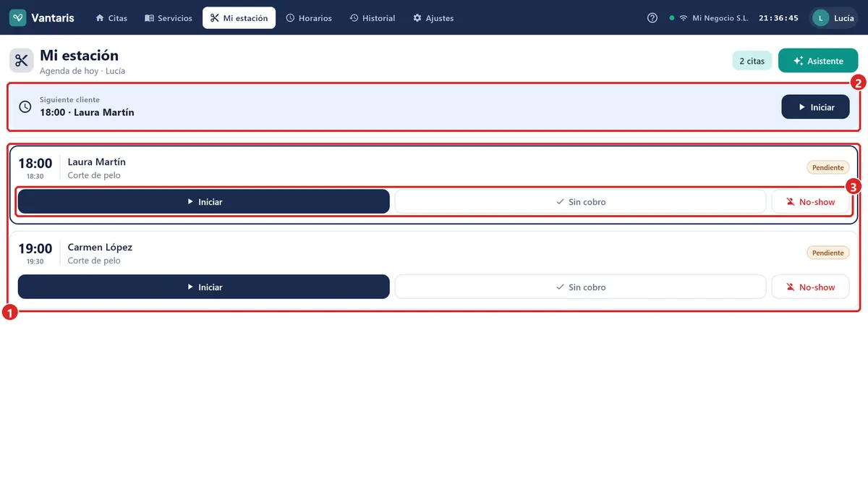Click the 18:00 time in Laura's card
Image resolution: width=868 pixels, height=501 pixels.
[x=35, y=164]
